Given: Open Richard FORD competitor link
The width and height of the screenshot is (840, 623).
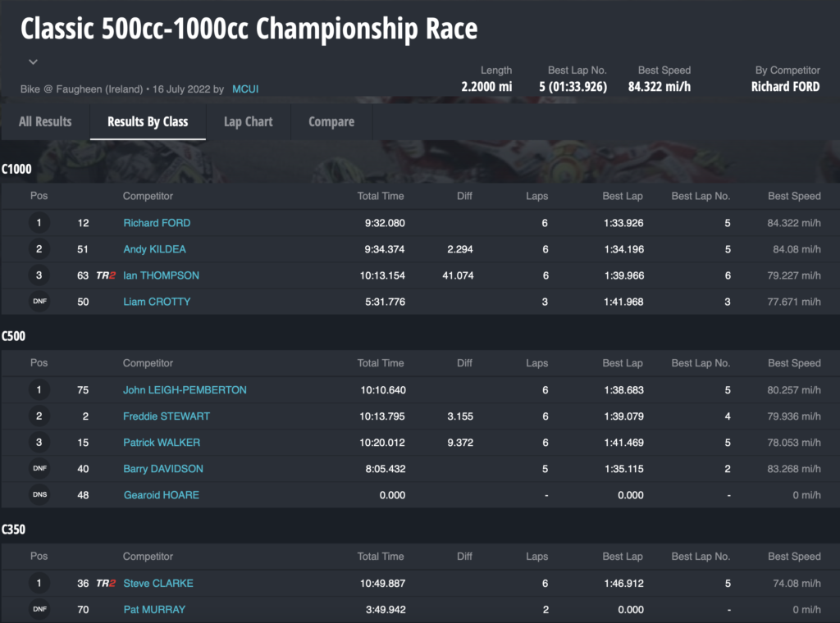Looking at the screenshot, I should [x=157, y=223].
